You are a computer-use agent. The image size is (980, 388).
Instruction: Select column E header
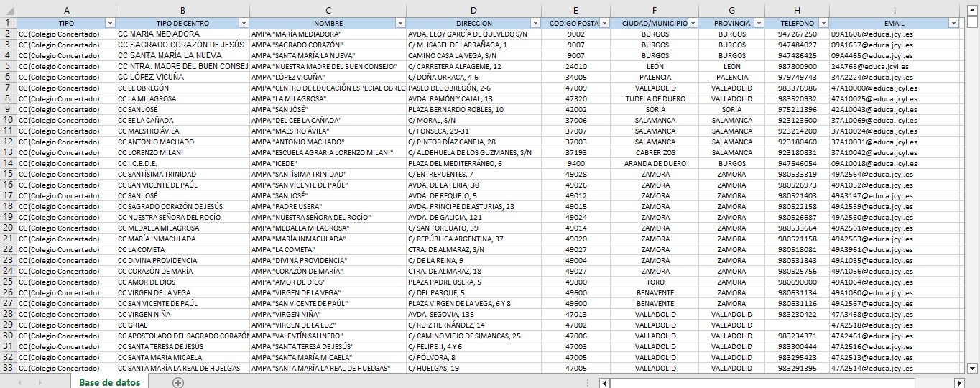(575, 10)
